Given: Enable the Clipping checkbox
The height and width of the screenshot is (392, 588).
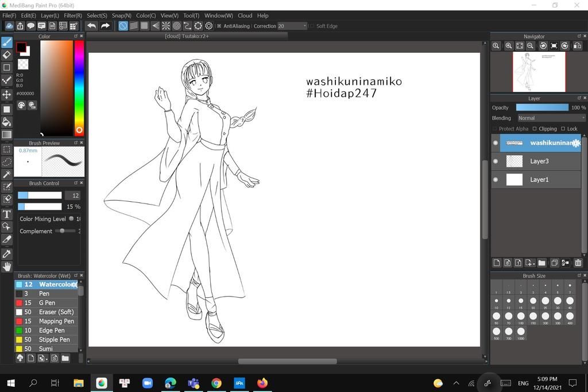Looking at the screenshot, I should 535,129.
